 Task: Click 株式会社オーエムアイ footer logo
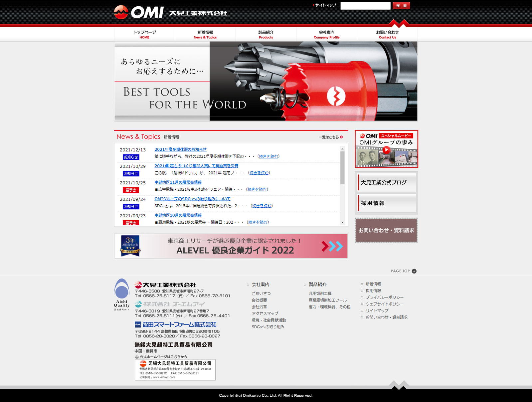[170, 304]
